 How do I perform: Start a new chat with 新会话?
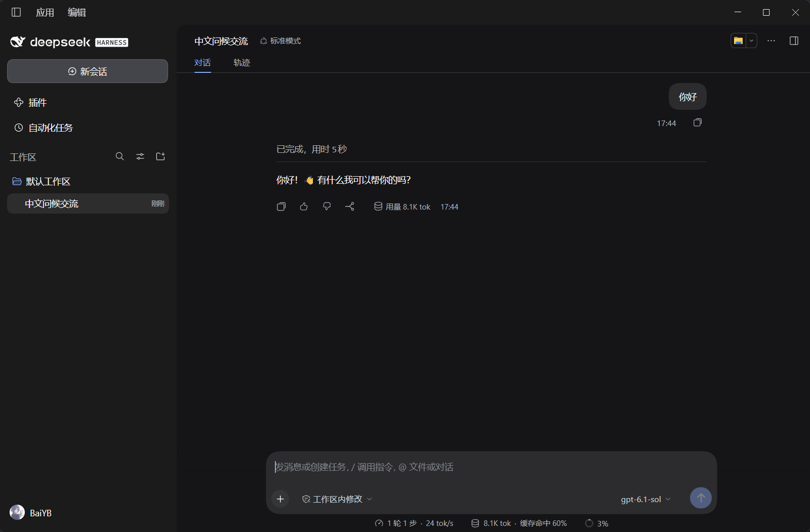[x=88, y=71]
